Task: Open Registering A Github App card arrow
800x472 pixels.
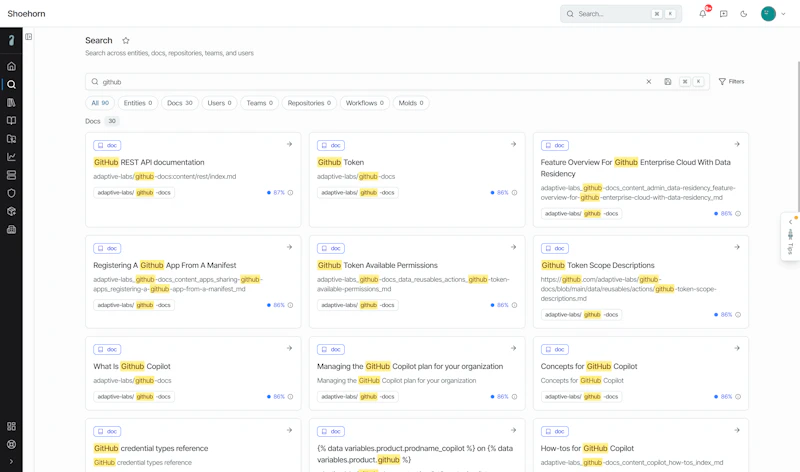Action: [289, 247]
